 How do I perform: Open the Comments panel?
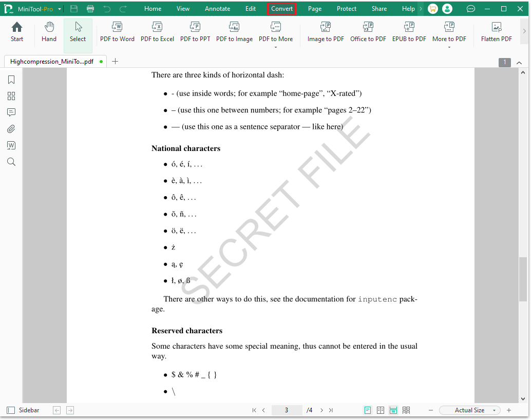(11, 112)
